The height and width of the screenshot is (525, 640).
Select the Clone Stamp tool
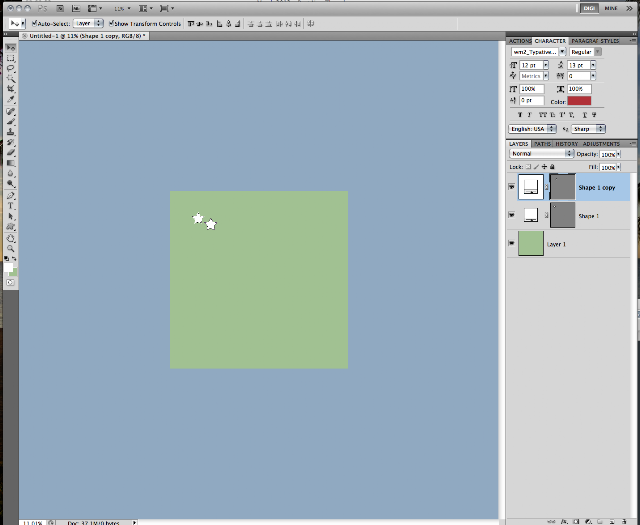pos(11,132)
